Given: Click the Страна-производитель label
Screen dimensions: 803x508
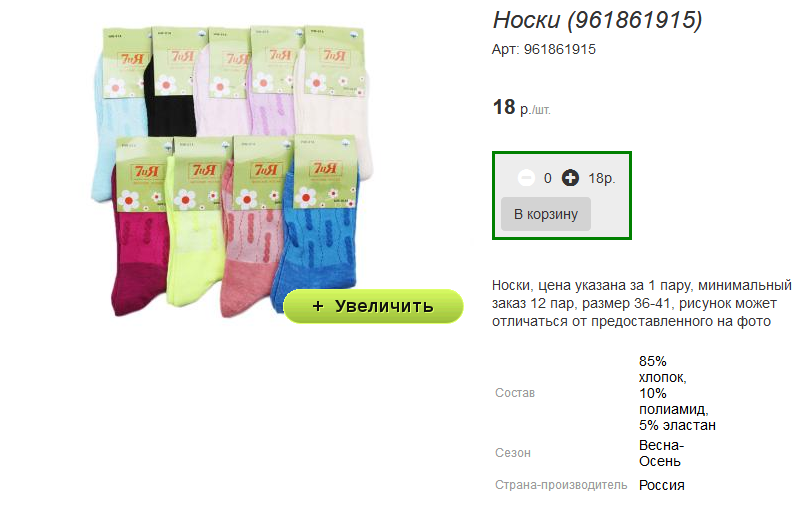Looking at the screenshot, I should pyautogui.click(x=561, y=484).
